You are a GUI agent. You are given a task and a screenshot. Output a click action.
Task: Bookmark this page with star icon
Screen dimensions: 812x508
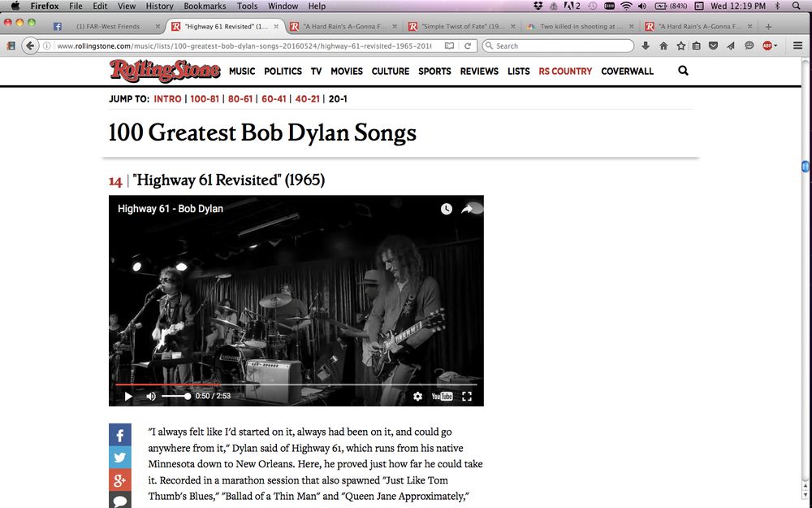(x=681, y=46)
